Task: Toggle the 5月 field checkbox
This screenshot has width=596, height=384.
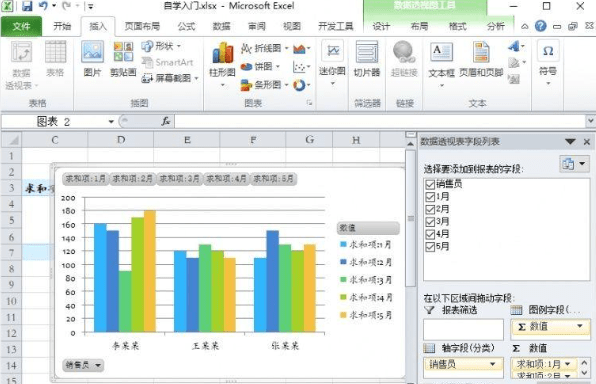Action: 430,247
